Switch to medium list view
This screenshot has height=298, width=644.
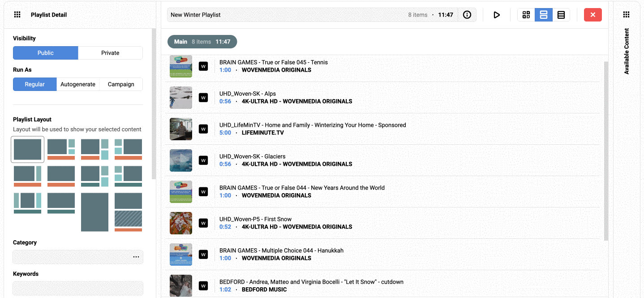click(x=544, y=15)
